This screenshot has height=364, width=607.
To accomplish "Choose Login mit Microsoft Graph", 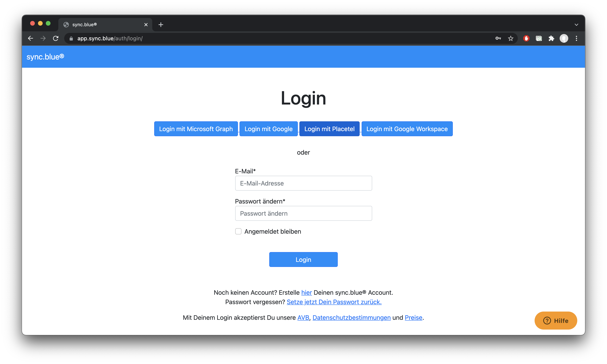I will click(196, 129).
